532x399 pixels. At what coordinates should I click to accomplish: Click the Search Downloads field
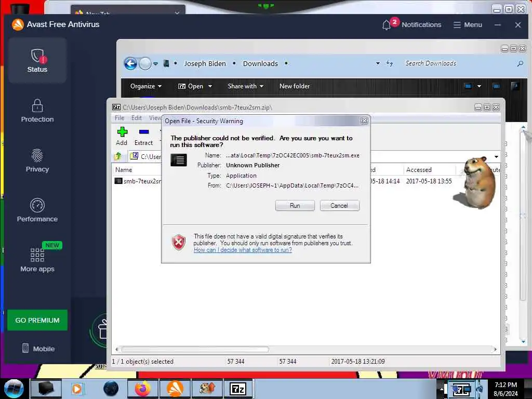pyautogui.click(x=459, y=63)
